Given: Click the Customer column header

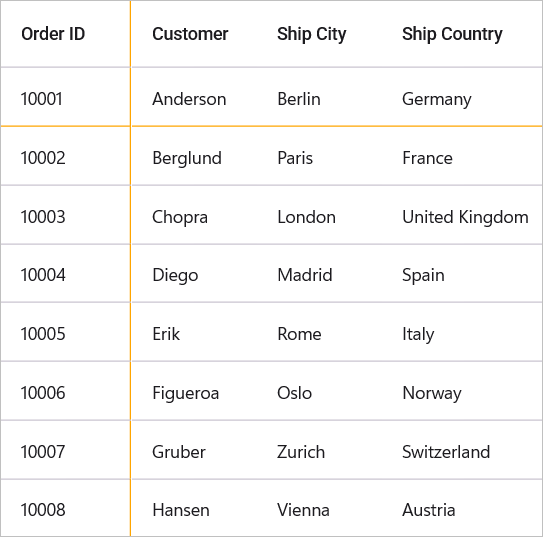Looking at the screenshot, I should 194,34.
